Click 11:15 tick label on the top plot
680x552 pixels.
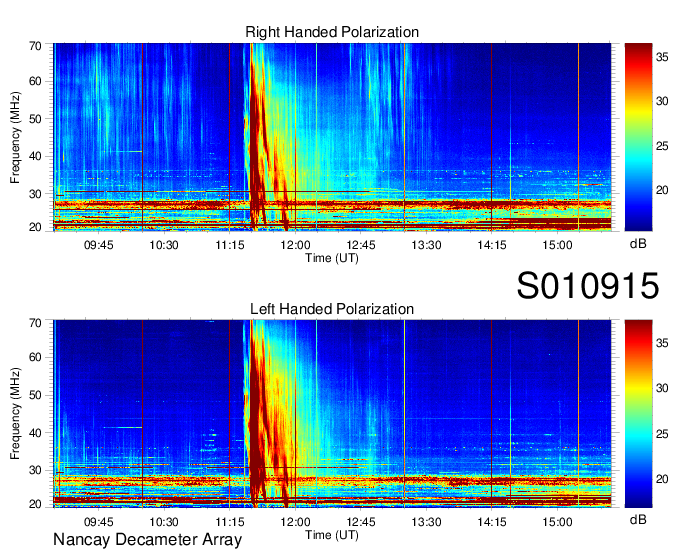(230, 245)
